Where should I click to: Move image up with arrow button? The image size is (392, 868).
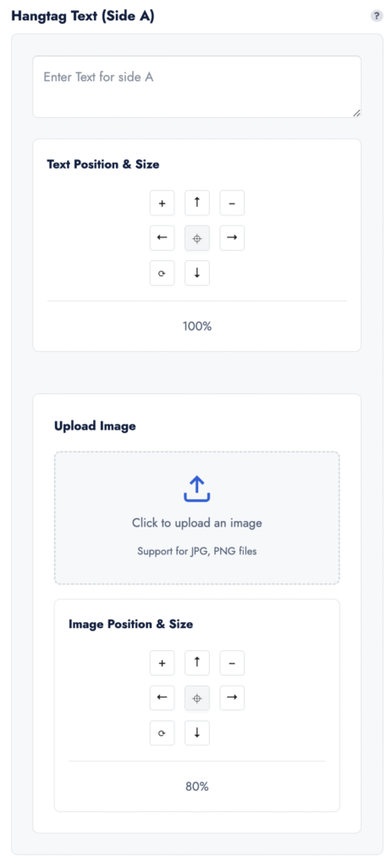click(196, 663)
